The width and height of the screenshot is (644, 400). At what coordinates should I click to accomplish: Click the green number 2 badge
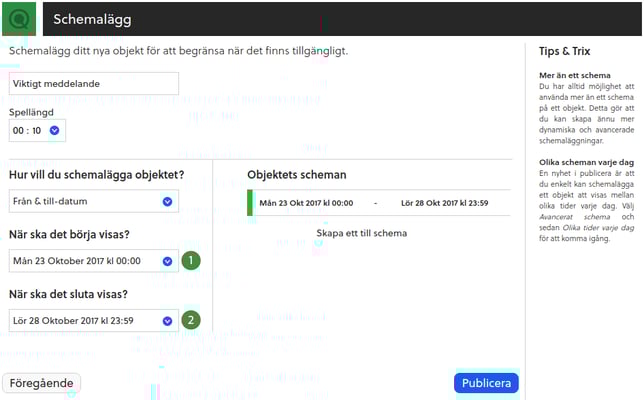(x=191, y=321)
